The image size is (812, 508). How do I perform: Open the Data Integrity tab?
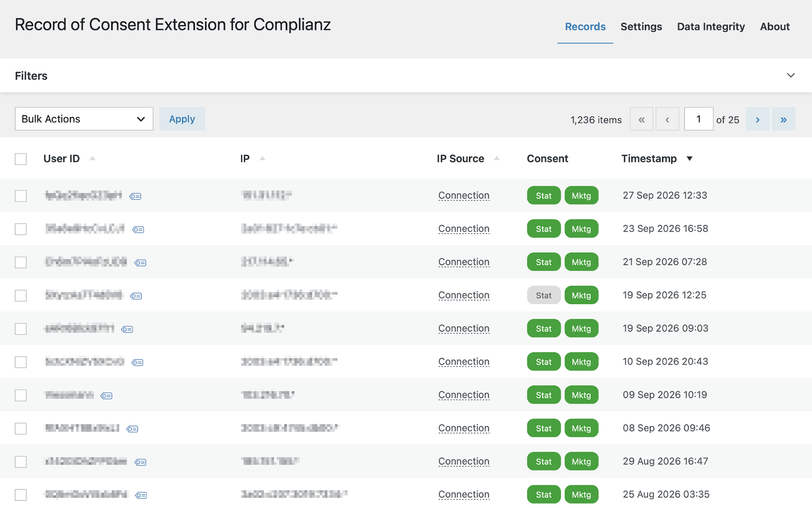coord(711,27)
